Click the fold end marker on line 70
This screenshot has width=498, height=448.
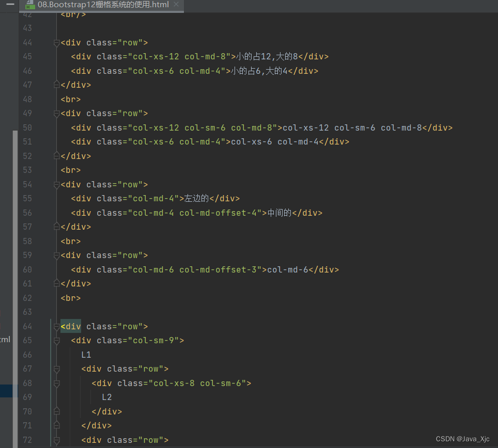(x=56, y=411)
